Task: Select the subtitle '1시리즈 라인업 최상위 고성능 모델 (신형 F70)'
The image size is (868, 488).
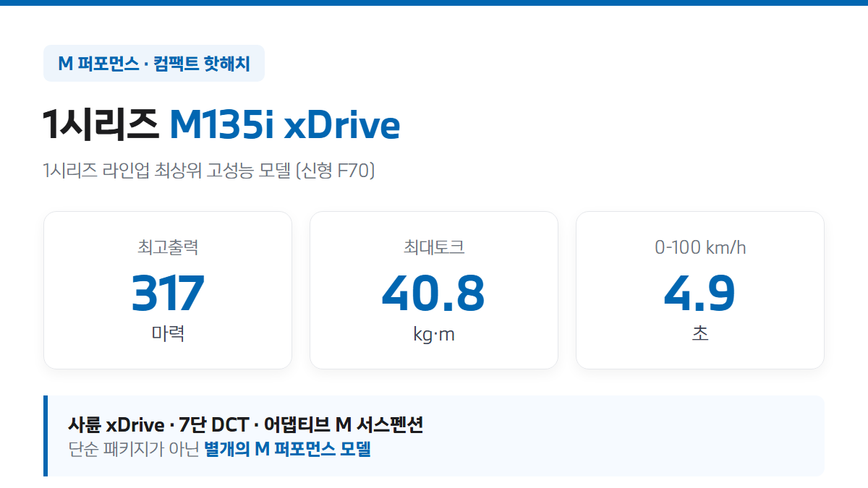Action: [x=209, y=171]
